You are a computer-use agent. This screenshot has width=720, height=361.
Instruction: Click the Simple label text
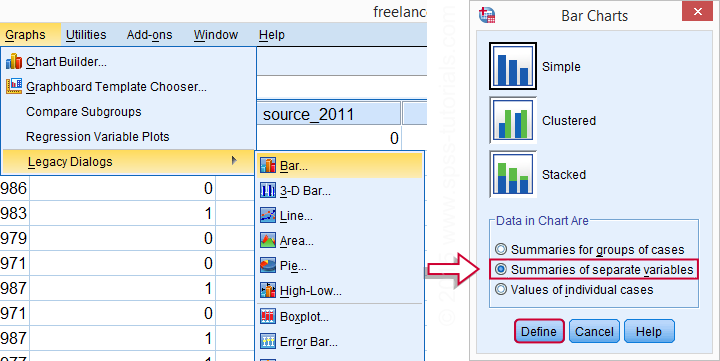click(561, 66)
